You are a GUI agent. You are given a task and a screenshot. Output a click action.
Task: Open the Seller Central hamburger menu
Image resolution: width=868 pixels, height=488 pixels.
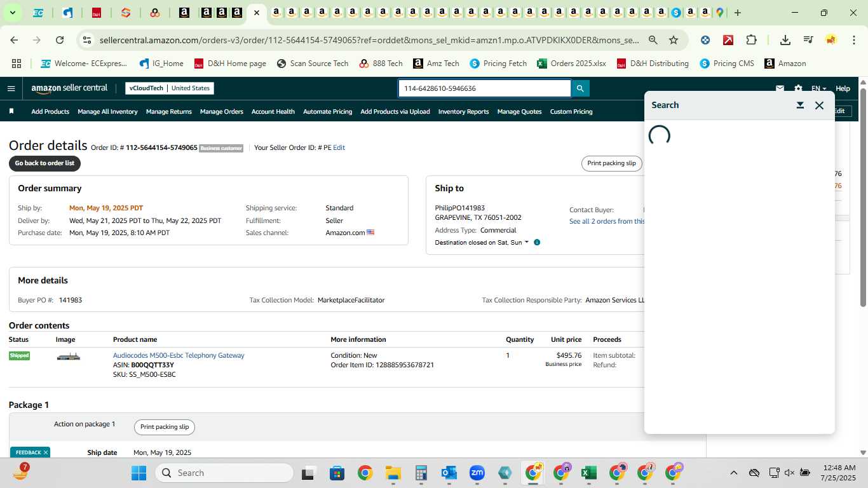tap(11, 88)
